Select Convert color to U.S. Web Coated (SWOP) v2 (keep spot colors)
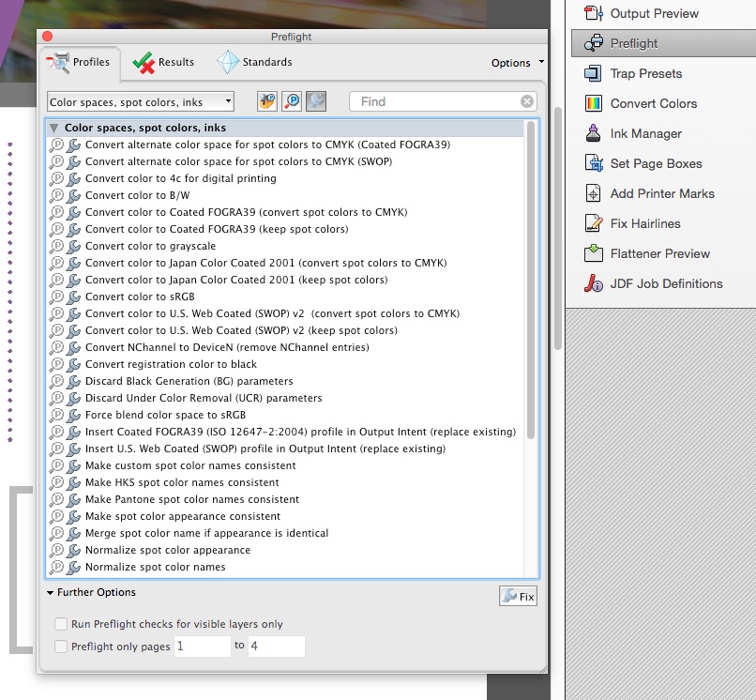 [x=241, y=330]
